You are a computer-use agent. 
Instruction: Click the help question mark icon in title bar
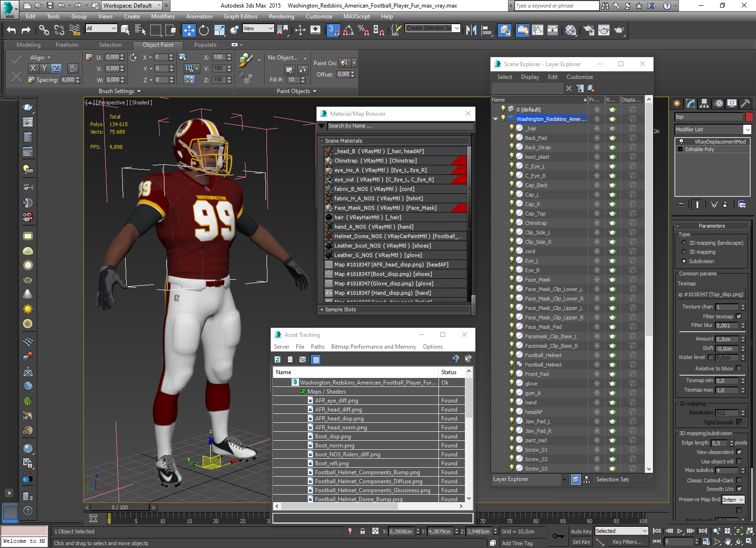[x=667, y=6]
